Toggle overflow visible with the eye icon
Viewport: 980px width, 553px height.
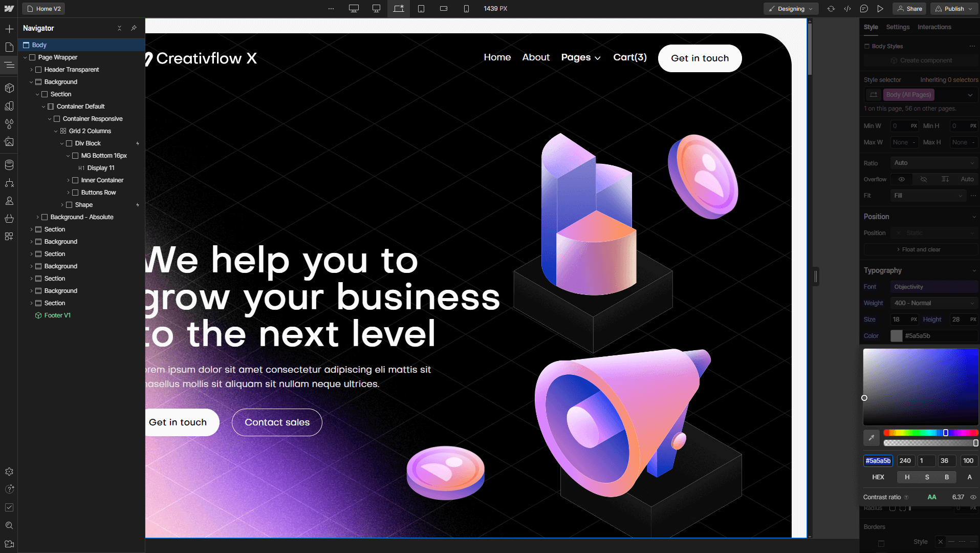point(902,179)
